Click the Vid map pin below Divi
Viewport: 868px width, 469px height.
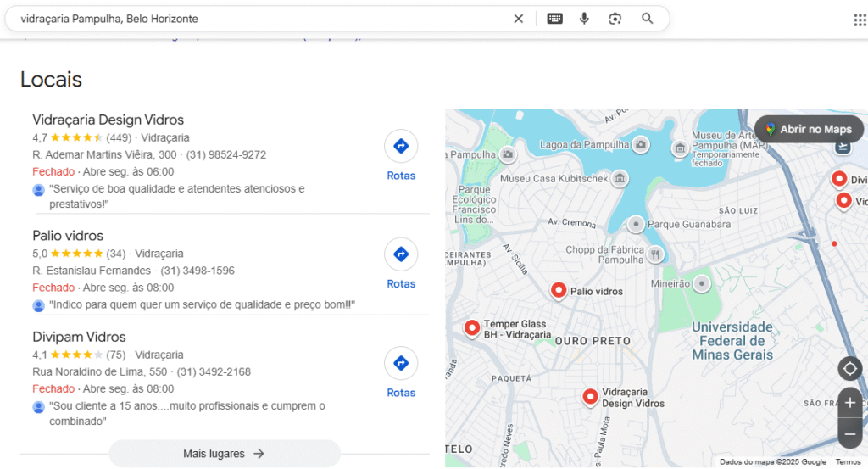click(843, 200)
